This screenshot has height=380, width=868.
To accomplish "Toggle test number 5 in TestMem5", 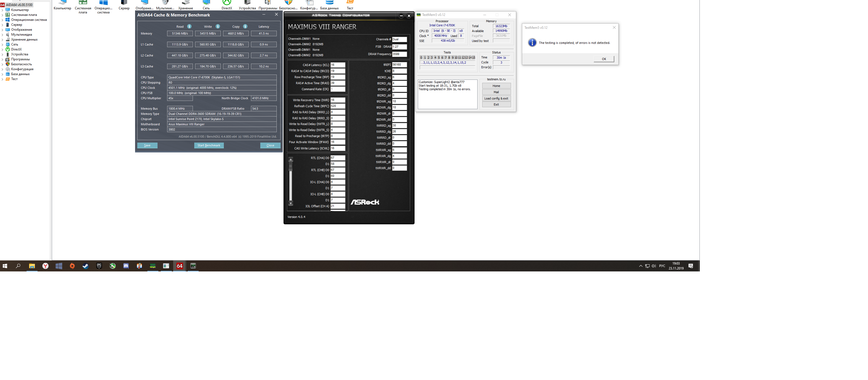I will coord(438,58).
